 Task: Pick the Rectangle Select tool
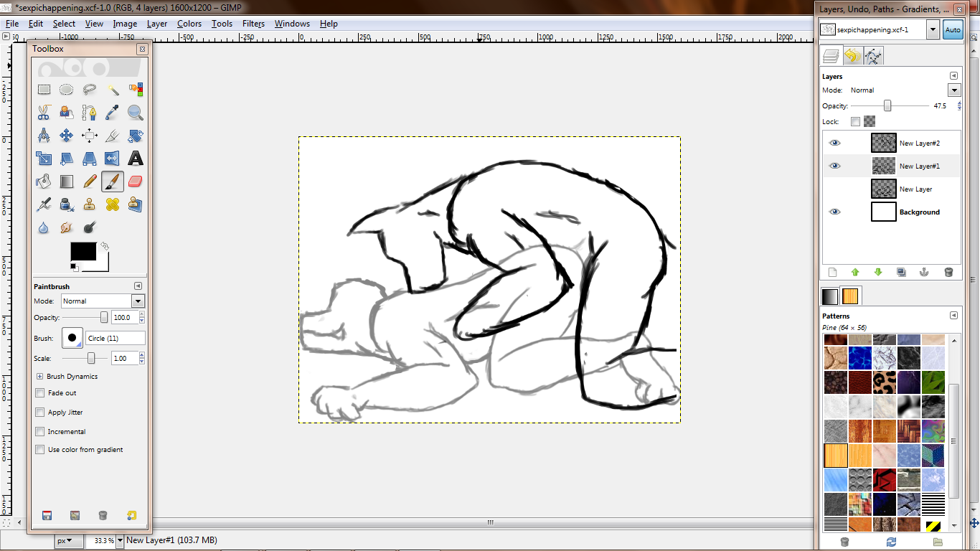(44, 90)
